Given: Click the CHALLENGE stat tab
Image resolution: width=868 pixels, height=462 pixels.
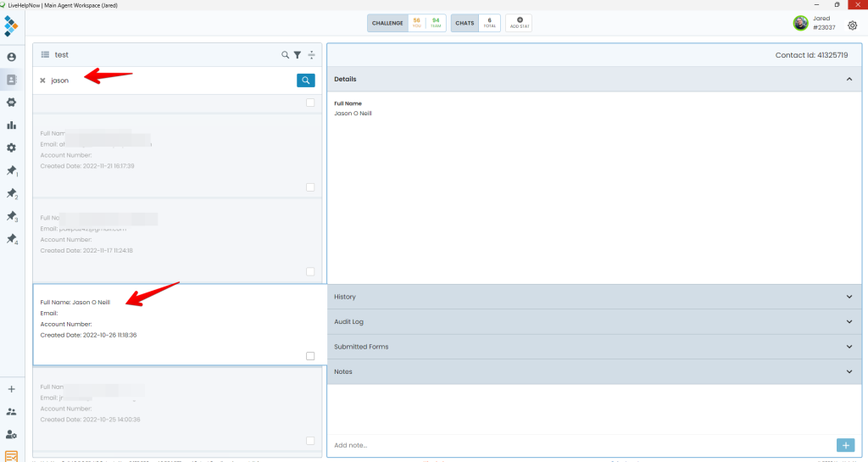Looking at the screenshot, I should pyautogui.click(x=387, y=23).
